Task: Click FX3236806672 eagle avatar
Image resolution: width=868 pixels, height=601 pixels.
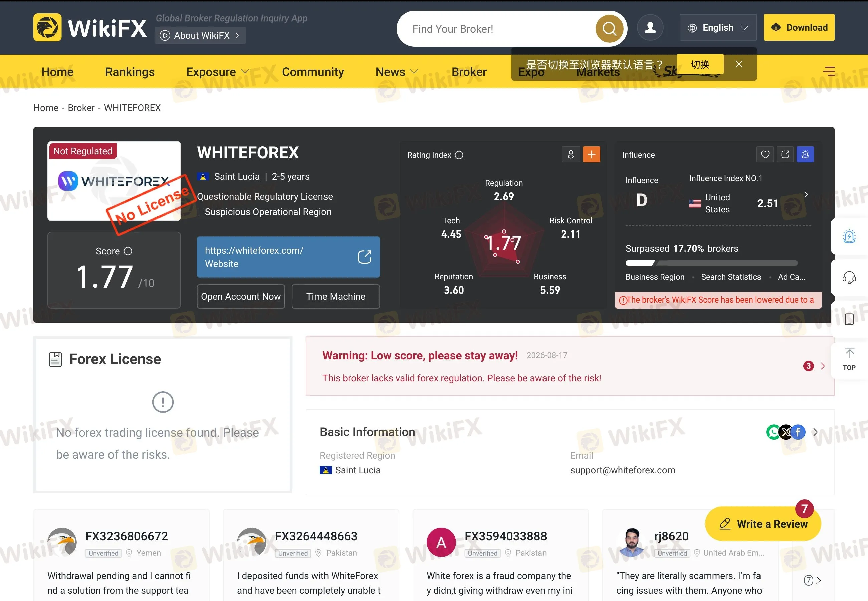Action: click(x=62, y=542)
